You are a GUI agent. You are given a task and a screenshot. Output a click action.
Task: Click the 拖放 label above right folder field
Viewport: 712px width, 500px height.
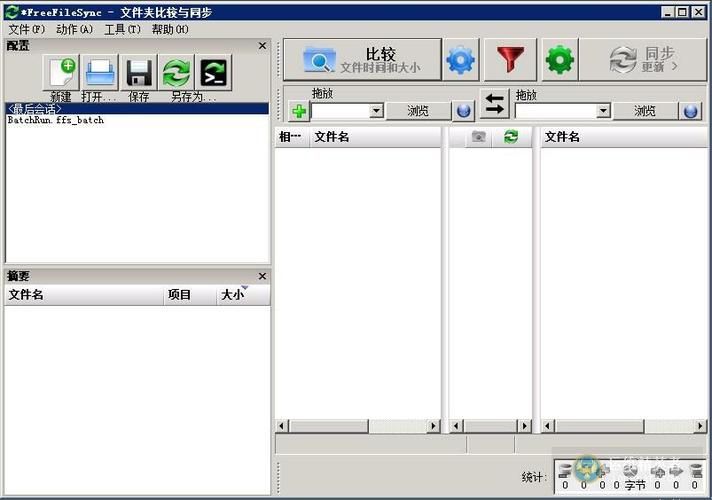pos(527,95)
